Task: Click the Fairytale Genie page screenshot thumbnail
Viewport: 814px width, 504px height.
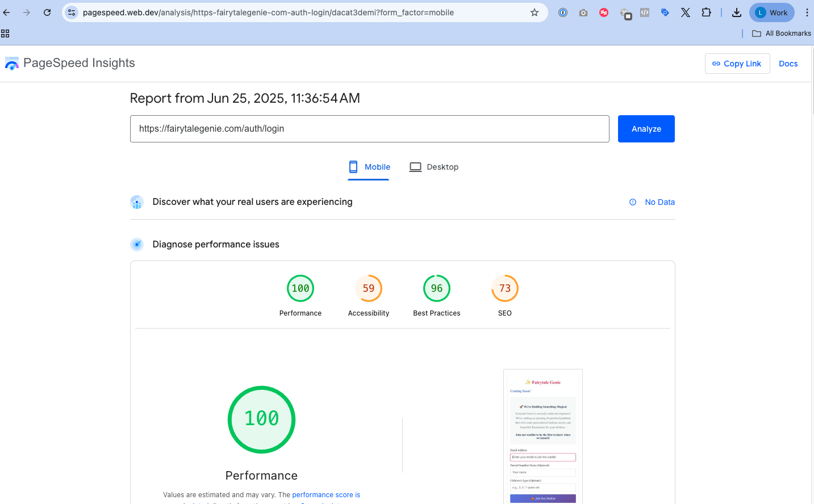Action: coord(543,436)
